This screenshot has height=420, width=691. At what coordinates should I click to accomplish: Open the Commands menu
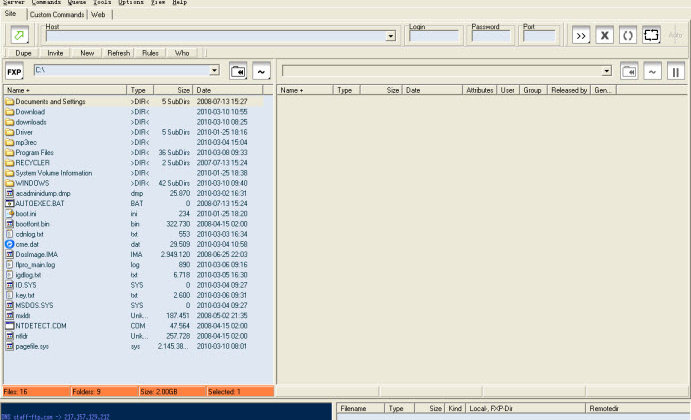46,3
